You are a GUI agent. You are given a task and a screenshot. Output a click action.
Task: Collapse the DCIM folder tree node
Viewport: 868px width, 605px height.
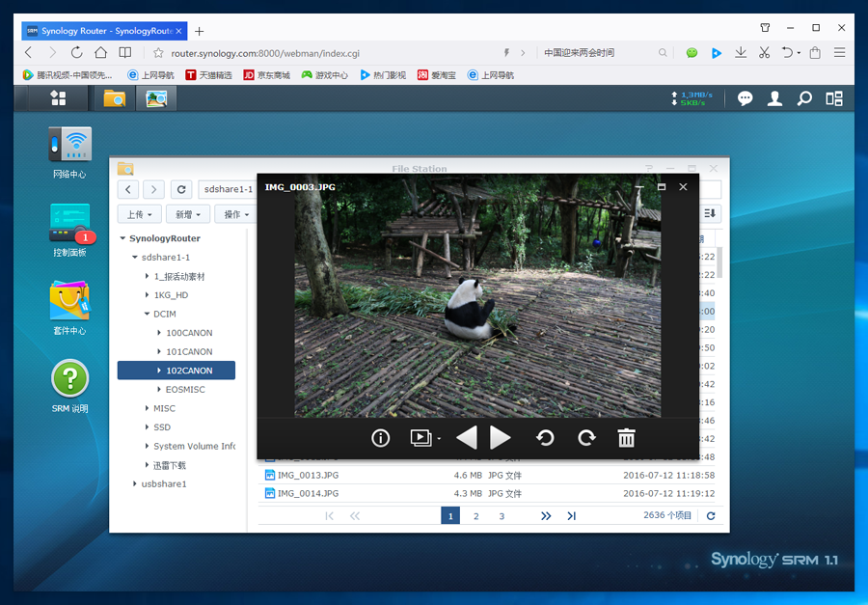pos(147,315)
